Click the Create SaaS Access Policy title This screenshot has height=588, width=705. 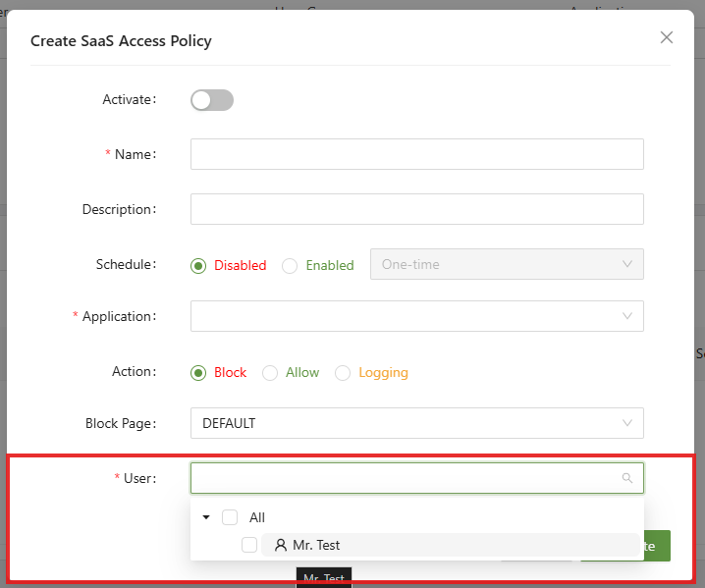coord(121,40)
